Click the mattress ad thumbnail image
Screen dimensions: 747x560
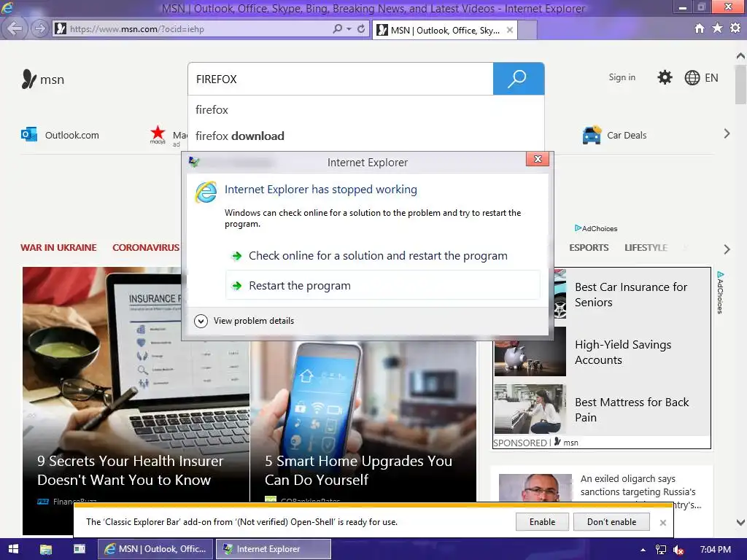pos(530,409)
